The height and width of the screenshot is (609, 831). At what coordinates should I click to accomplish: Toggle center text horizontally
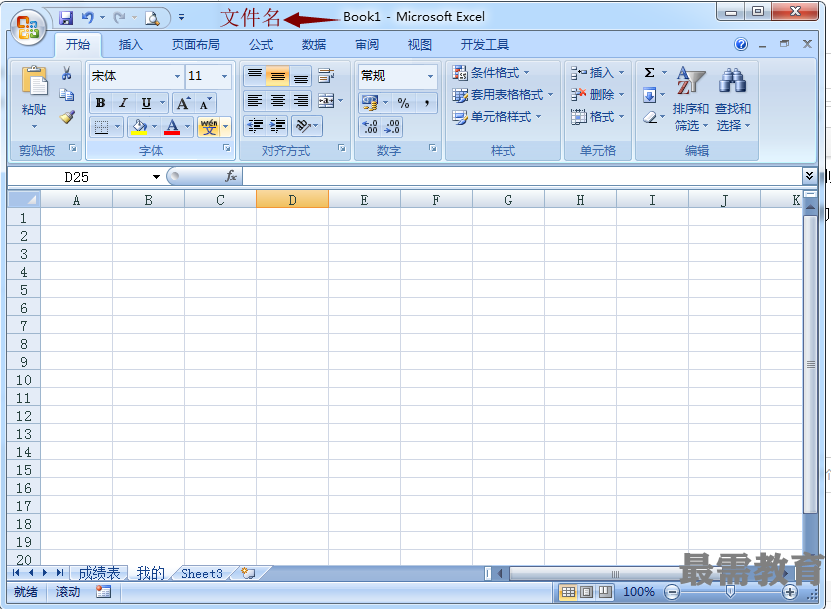[278, 100]
